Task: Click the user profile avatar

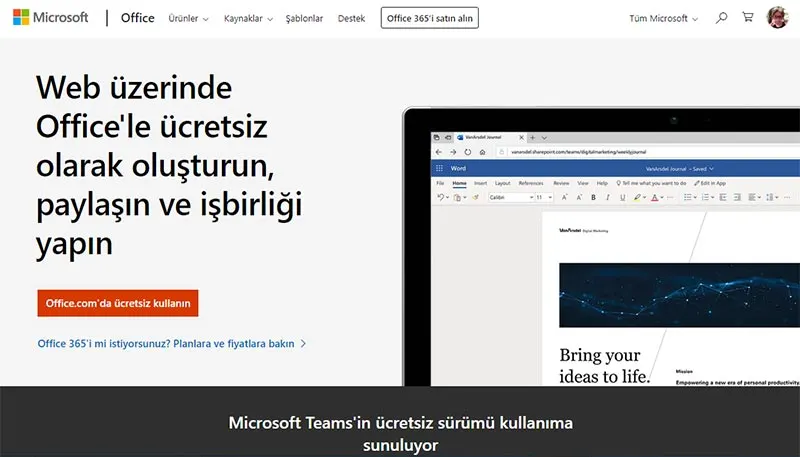Action: [x=777, y=18]
